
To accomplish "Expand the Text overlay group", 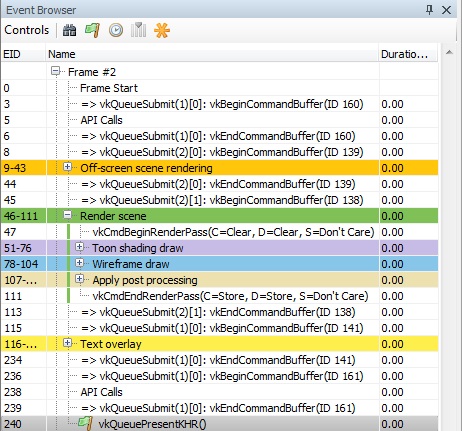I will point(68,343).
